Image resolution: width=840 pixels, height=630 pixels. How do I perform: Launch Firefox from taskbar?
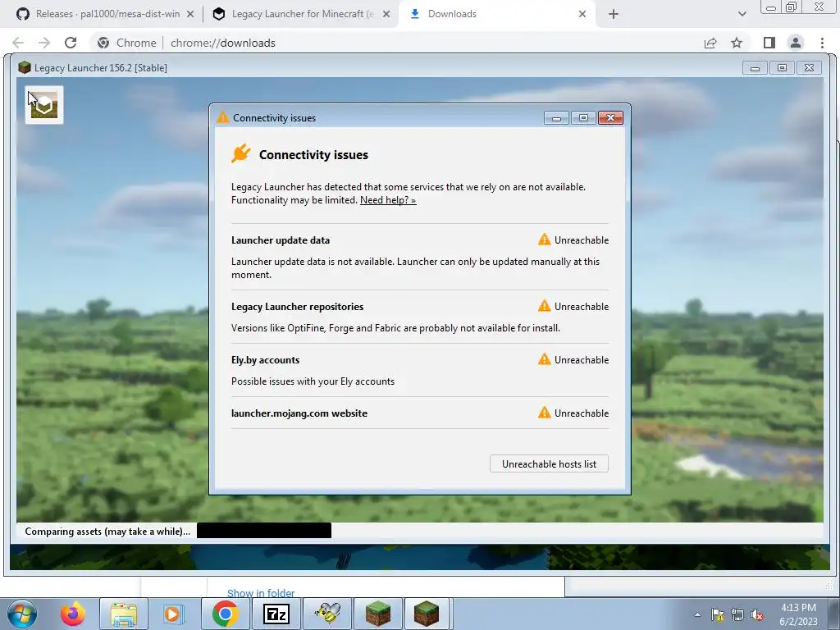72,614
